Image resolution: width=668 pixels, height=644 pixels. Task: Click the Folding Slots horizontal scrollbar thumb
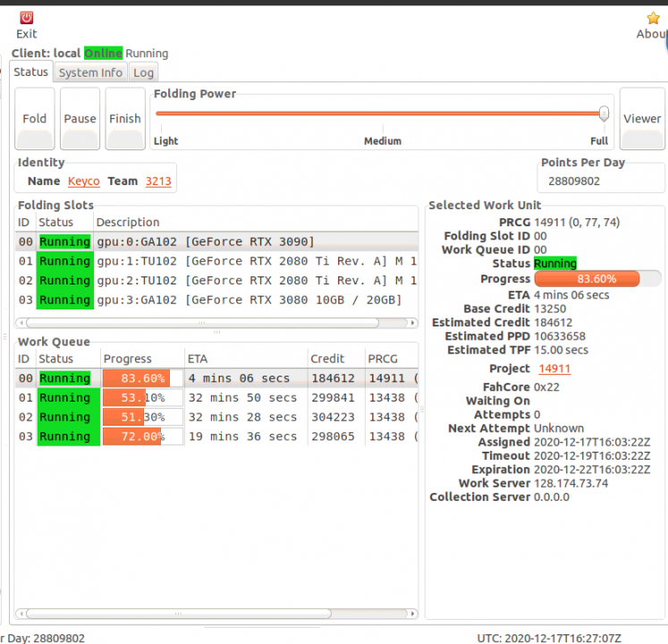point(202,323)
